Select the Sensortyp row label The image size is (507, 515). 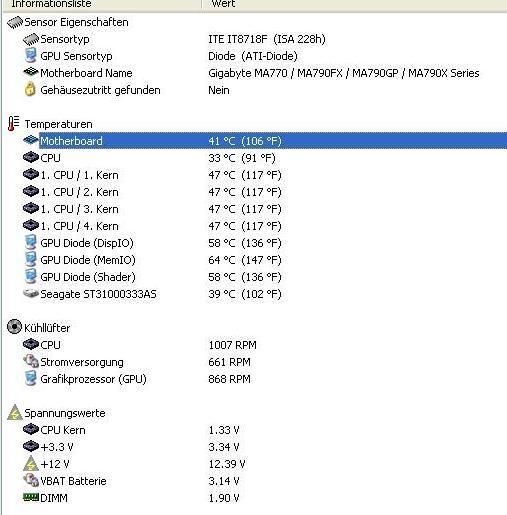point(65,39)
